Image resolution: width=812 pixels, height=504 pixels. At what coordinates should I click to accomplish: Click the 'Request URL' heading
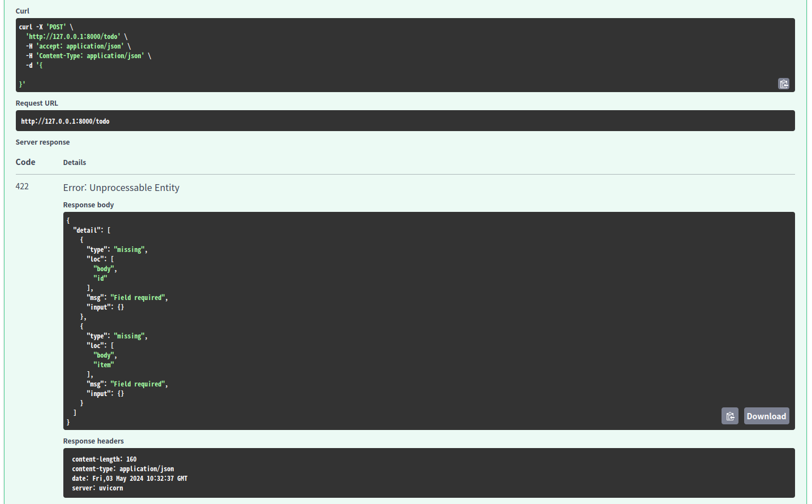pos(37,103)
